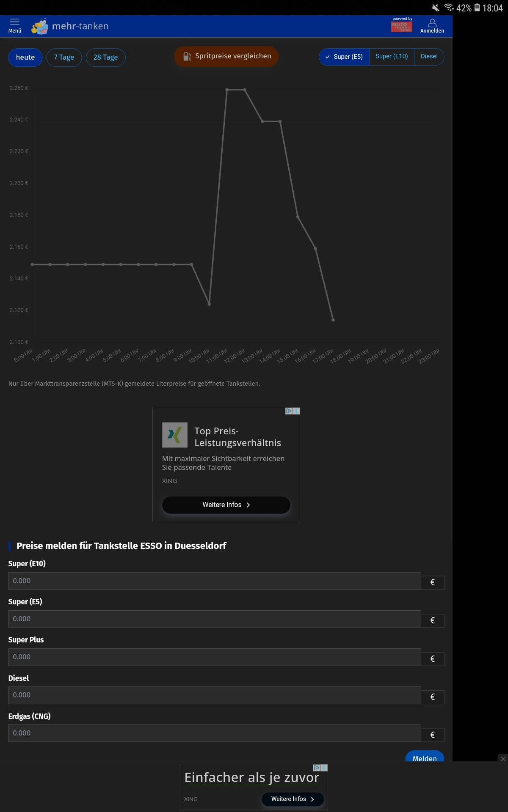The width and height of the screenshot is (508, 812).
Task: Show the heute price history
Action: point(25,58)
